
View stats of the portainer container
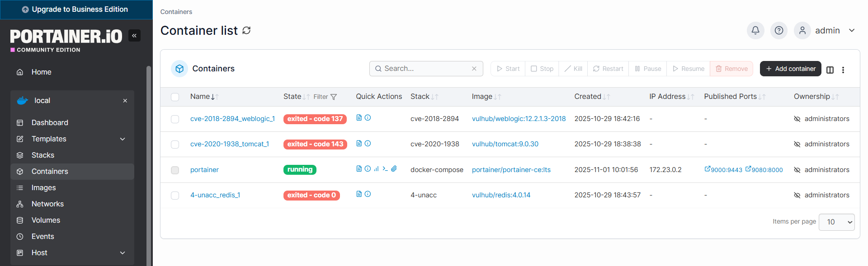tap(376, 168)
